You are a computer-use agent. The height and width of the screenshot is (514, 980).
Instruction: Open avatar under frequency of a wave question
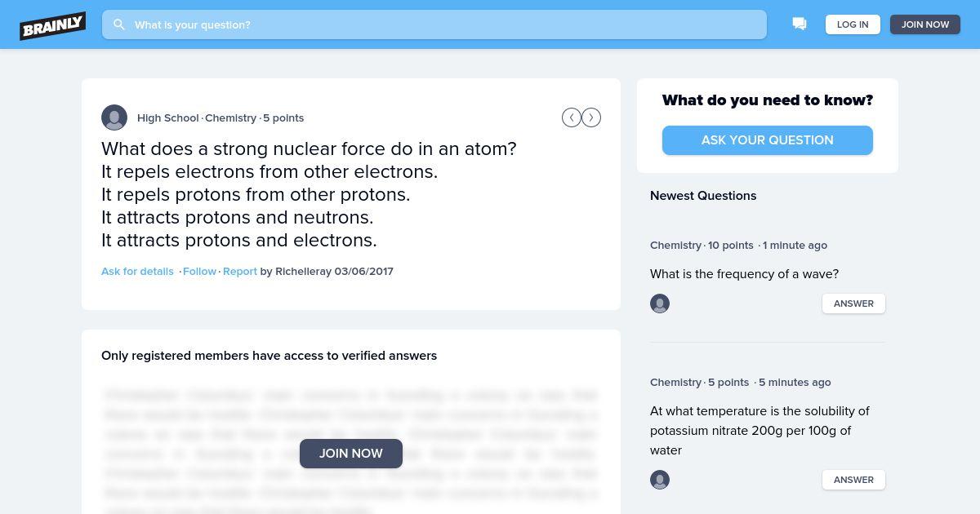(x=660, y=304)
